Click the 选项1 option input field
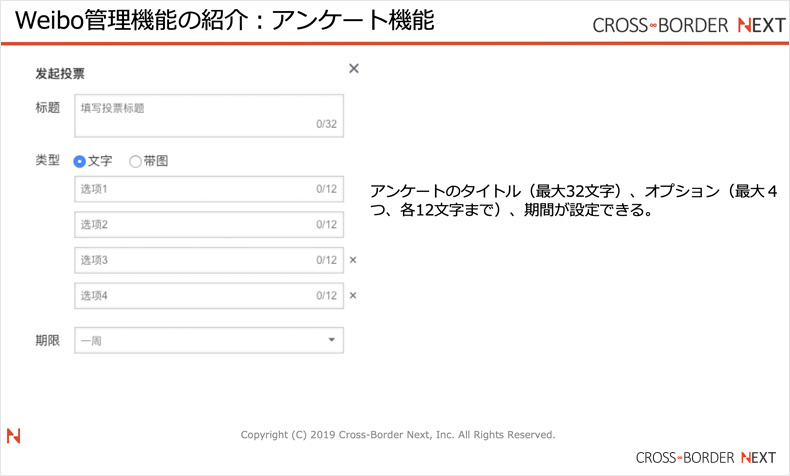The height and width of the screenshot is (476, 790). (209, 189)
